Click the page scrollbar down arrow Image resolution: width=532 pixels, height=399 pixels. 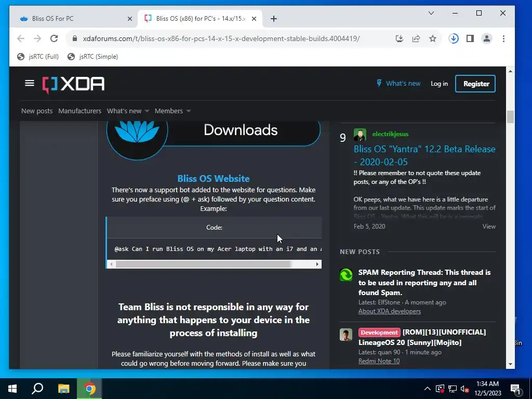click(x=510, y=364)
